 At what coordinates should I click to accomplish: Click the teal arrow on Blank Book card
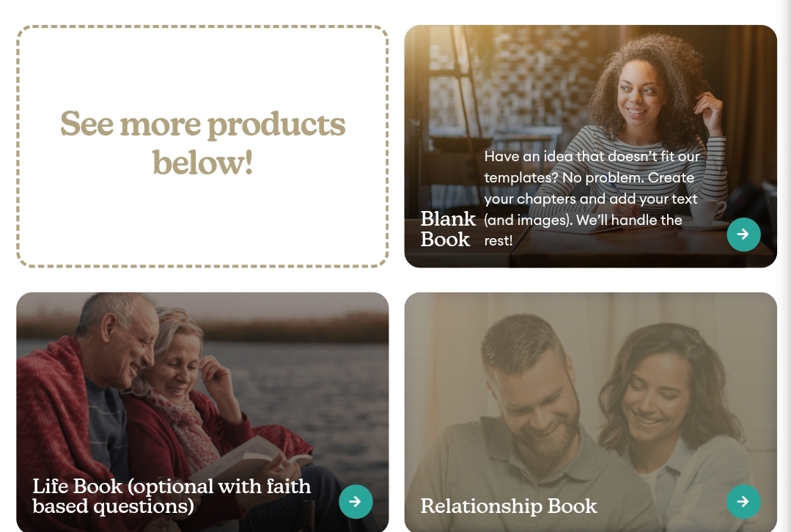click(x=743, y=234)
